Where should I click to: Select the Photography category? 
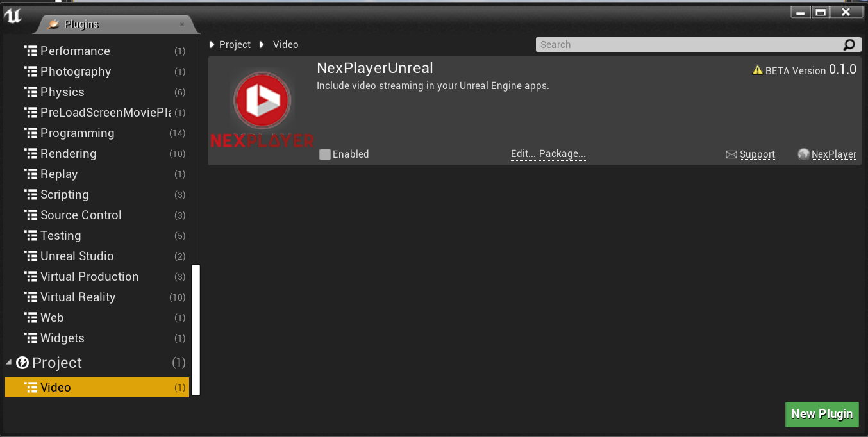(97, 72)
